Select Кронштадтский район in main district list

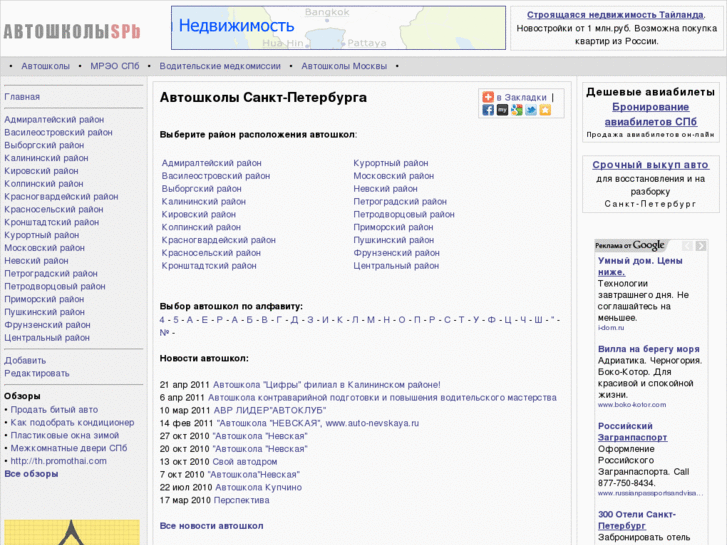coord(209,266)
